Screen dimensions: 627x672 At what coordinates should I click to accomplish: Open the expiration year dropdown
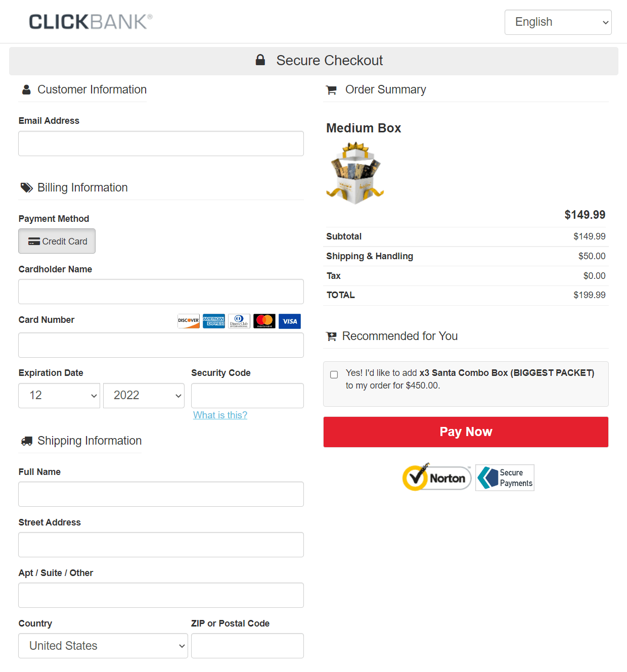[144, 396]
